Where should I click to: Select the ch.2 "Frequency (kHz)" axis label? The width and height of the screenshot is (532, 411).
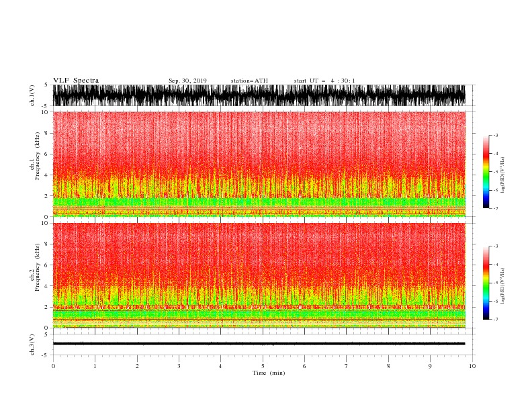coord(38,267)
